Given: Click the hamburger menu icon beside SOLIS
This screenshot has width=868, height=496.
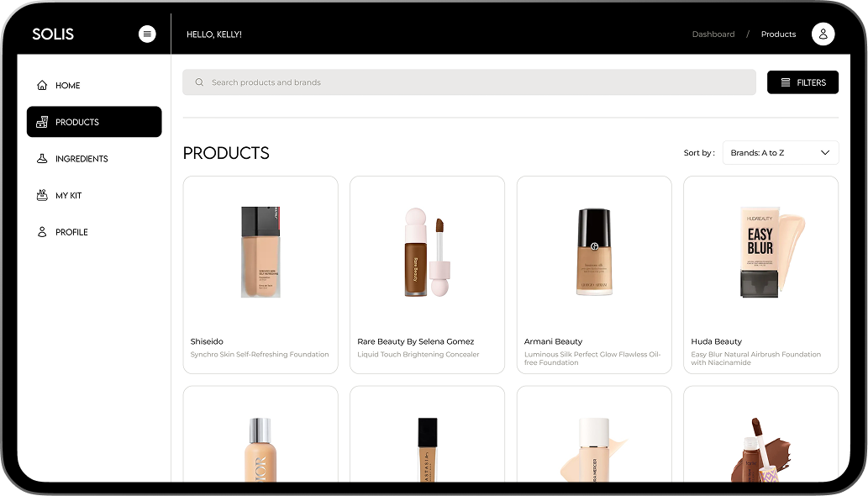Looking at the screenshot, I should pos(147,34).
